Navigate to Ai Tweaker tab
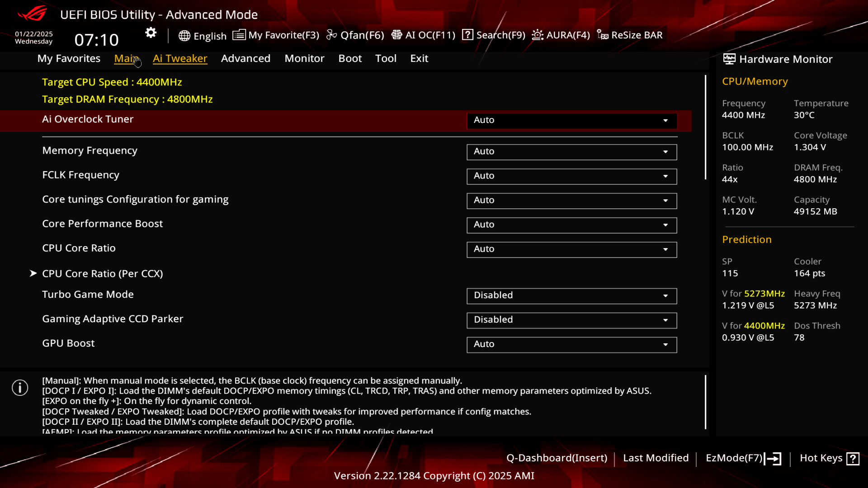Viewport: 868px width, 488px height. pyautogui.click(x=180, y=58)
